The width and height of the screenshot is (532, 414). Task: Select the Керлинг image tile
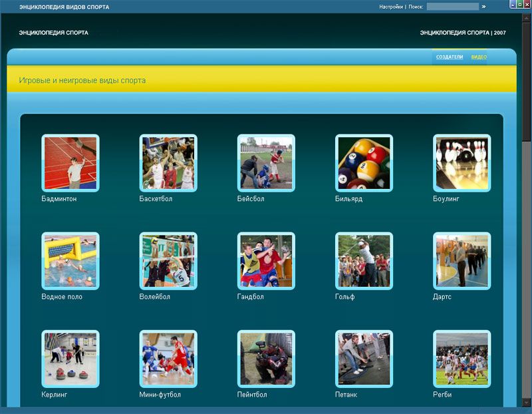(x=70, y=359)
